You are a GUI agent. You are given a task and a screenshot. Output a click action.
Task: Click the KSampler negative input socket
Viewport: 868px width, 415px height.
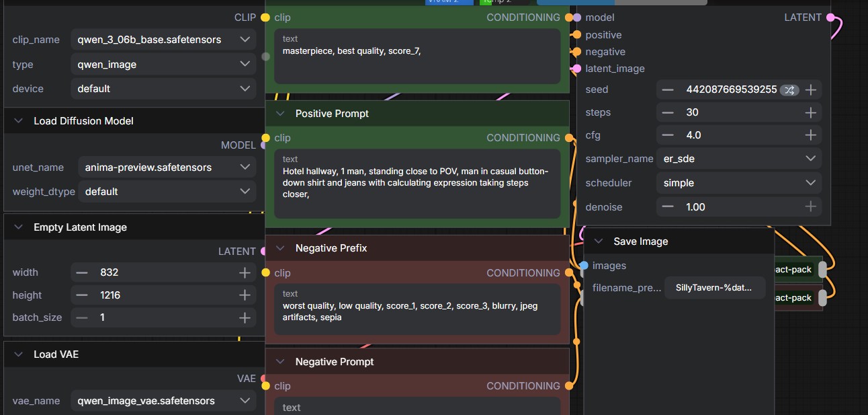(576, 52)
